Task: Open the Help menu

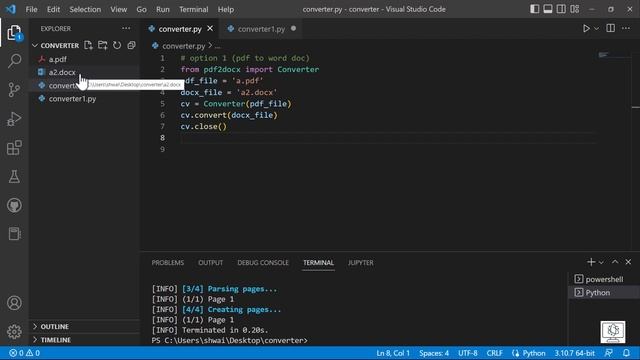Action: coord(226,9)
